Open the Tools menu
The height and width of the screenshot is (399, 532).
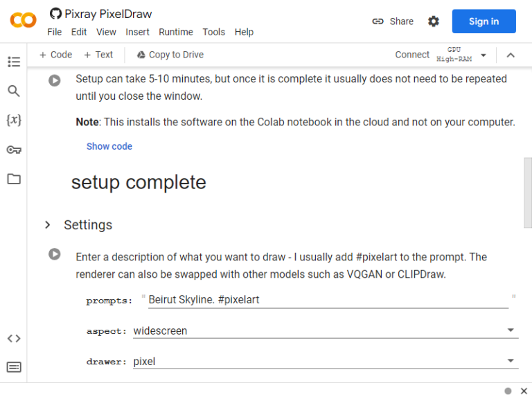[214, 32]
